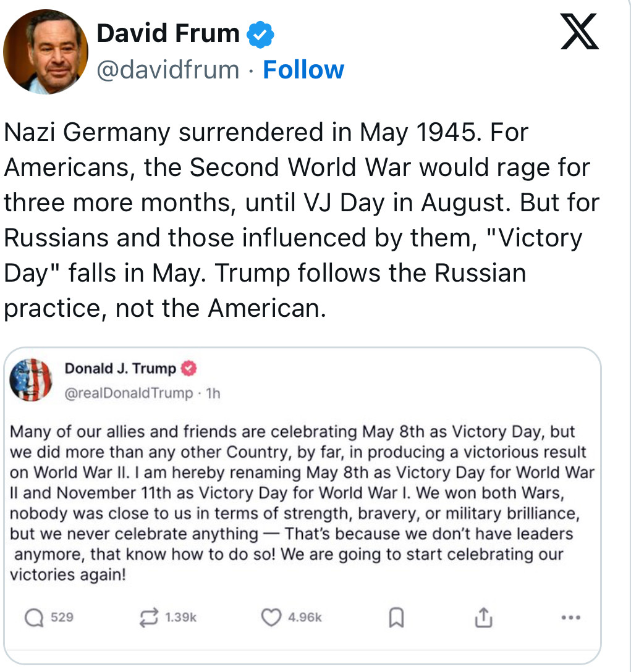
Task: Click the 4.96k likes count
Action: [x=305, y=618]
